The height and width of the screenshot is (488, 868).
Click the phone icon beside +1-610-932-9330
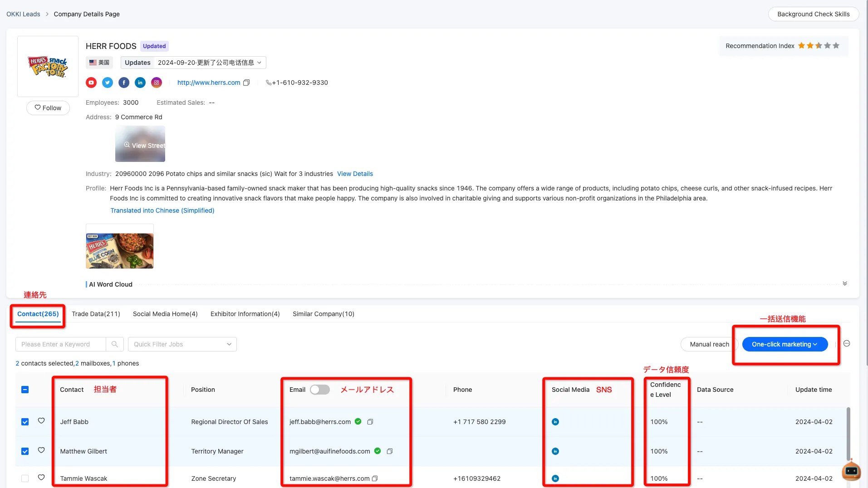click(269, 83)
